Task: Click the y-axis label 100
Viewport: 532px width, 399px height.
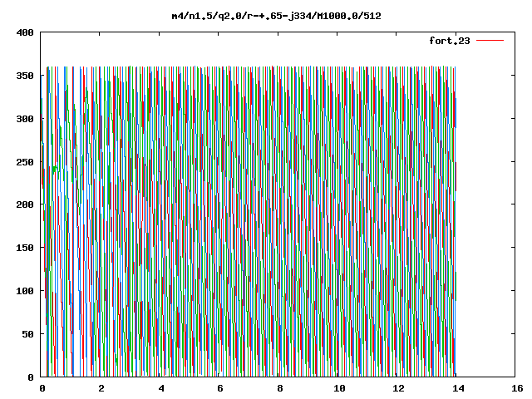Action: (x=25, y=291)
